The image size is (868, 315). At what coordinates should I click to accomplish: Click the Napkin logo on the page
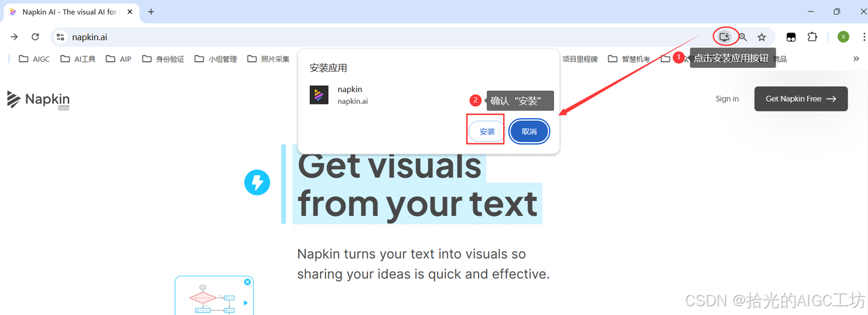point(39,100)
